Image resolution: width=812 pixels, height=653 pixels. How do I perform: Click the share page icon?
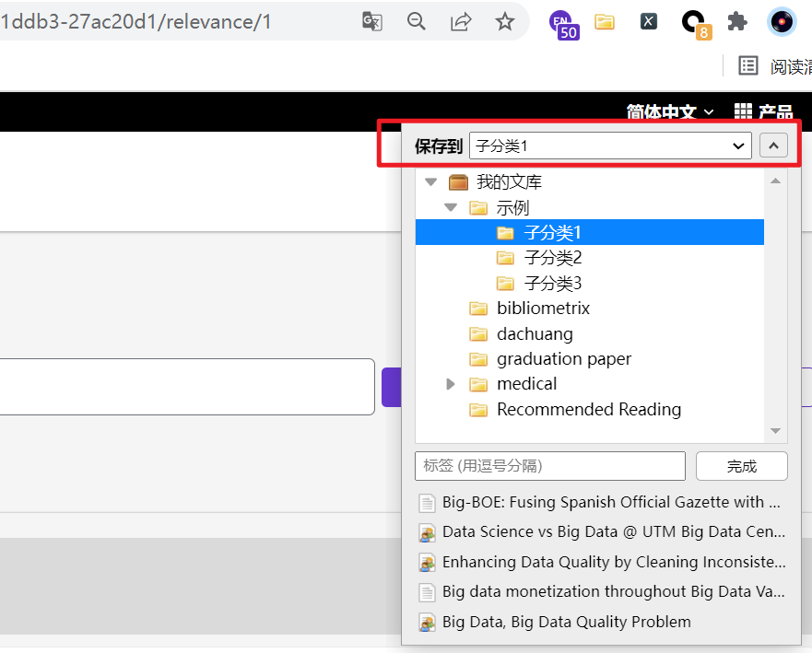[460, 22]
